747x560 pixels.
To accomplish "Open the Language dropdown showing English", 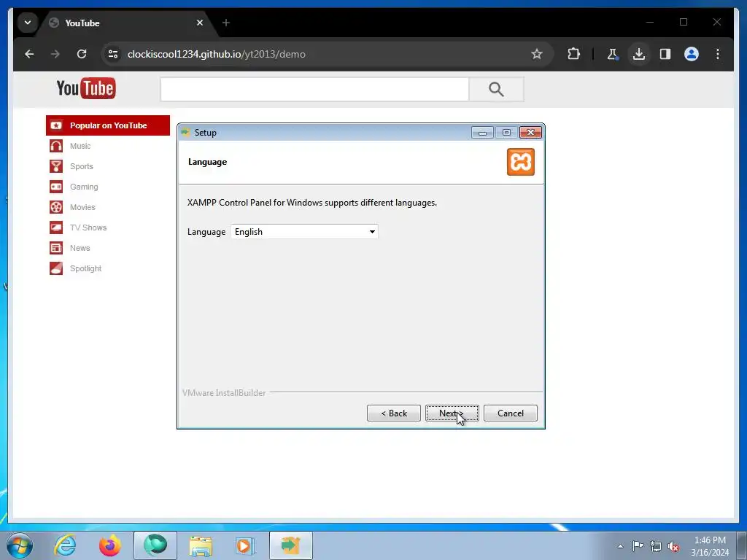I will 304,232.
